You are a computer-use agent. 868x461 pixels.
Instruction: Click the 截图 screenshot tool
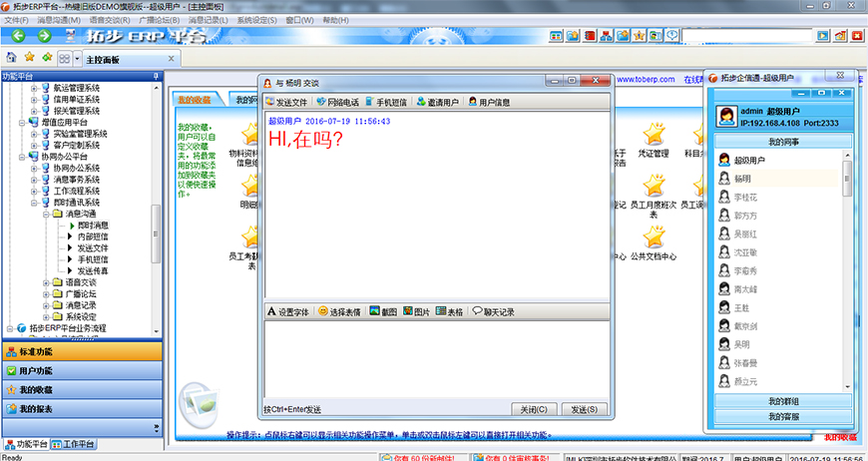coord(382,311)
